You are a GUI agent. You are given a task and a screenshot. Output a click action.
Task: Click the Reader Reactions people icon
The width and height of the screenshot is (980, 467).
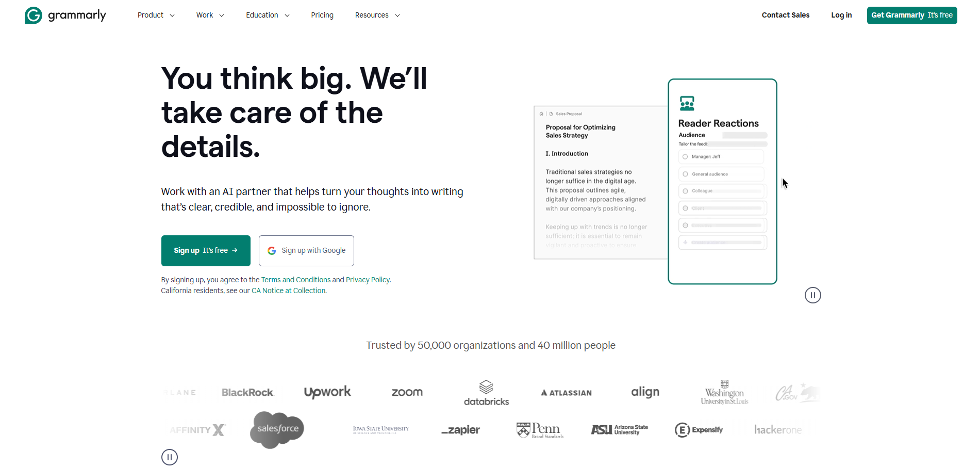[x=687, y=103]
